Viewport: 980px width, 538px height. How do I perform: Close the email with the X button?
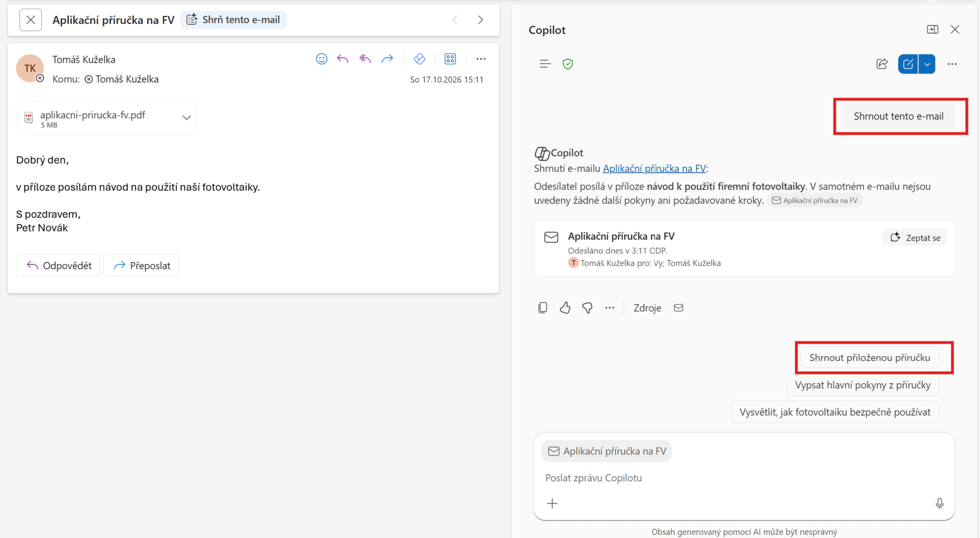point(31,20)
